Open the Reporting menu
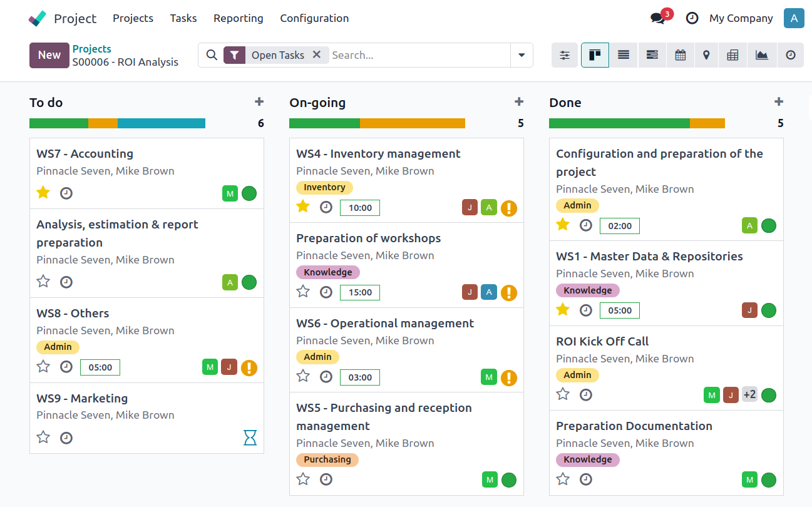Viewport: 812px width, 507px height. pos(238,18)
